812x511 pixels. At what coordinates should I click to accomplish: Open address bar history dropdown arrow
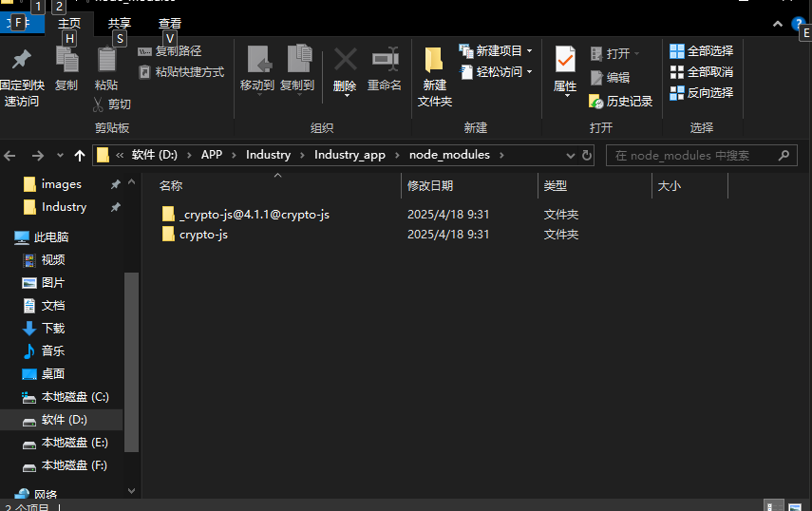click(571, 155)
